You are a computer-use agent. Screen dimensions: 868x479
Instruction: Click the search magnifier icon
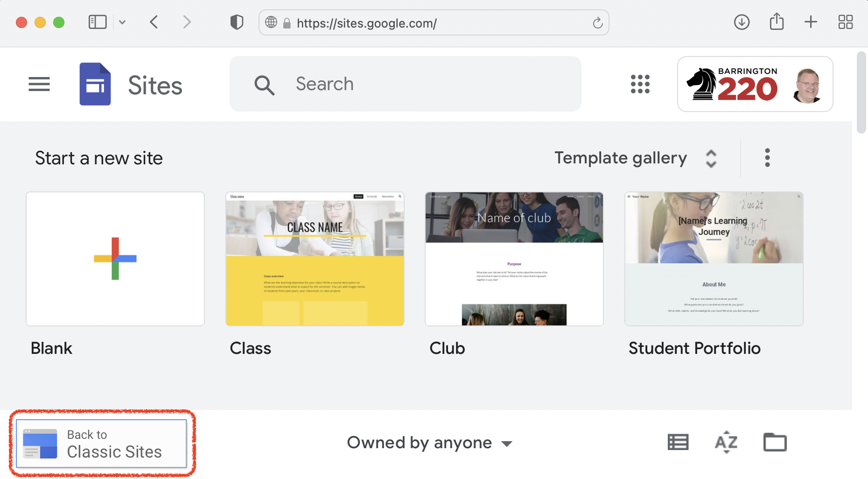coord(264,85)
